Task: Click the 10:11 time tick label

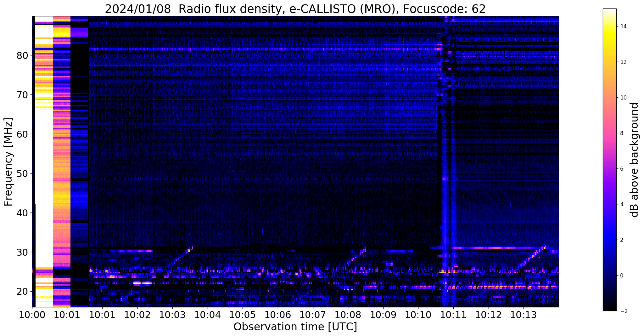Action: coord(453,315)
